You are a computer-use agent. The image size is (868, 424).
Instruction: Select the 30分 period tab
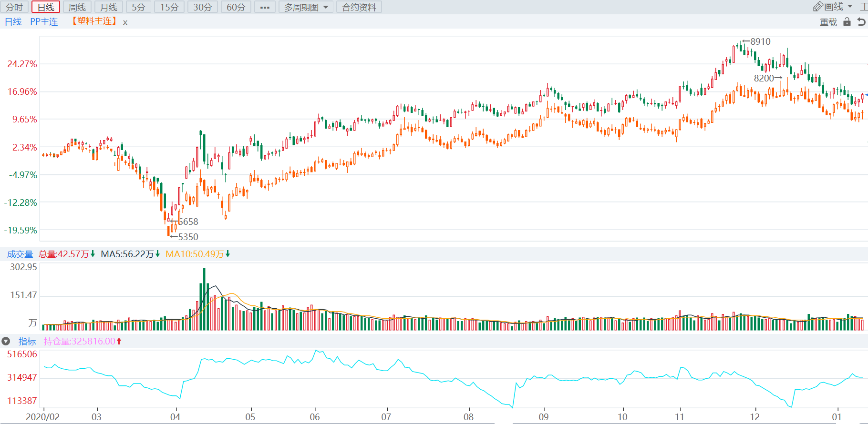pyautogui.click(x=203, y=7)
